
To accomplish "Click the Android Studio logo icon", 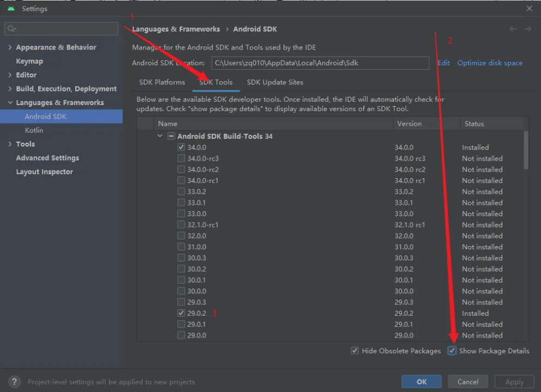I will click(11, 9).
